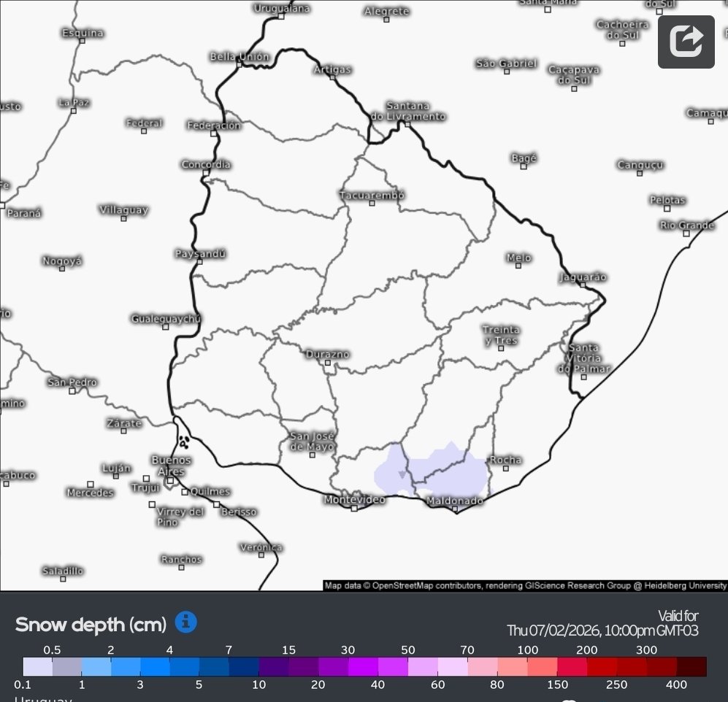Click the OpenStreetMap attribution text
This screenshot has height=702, width=728.
(525, 585)
